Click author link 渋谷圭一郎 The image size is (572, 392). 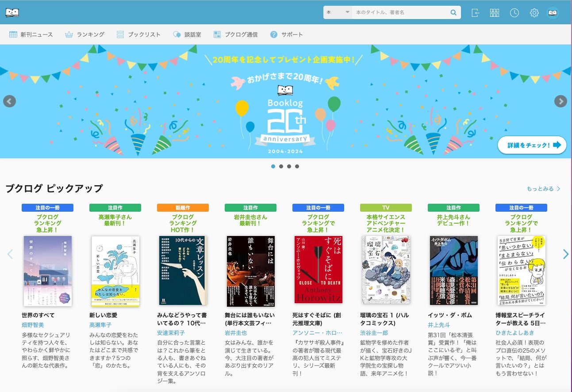click(x=374, y=333)
